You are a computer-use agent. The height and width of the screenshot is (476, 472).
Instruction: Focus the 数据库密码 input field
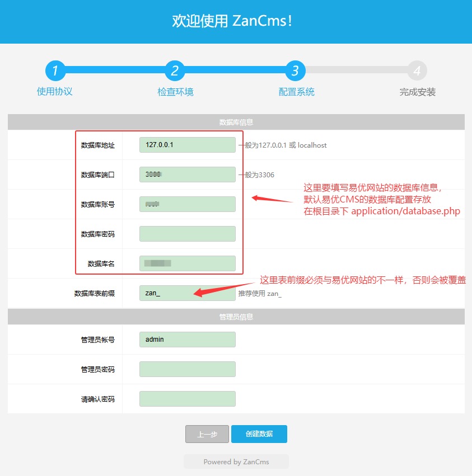tap(188, 234)
